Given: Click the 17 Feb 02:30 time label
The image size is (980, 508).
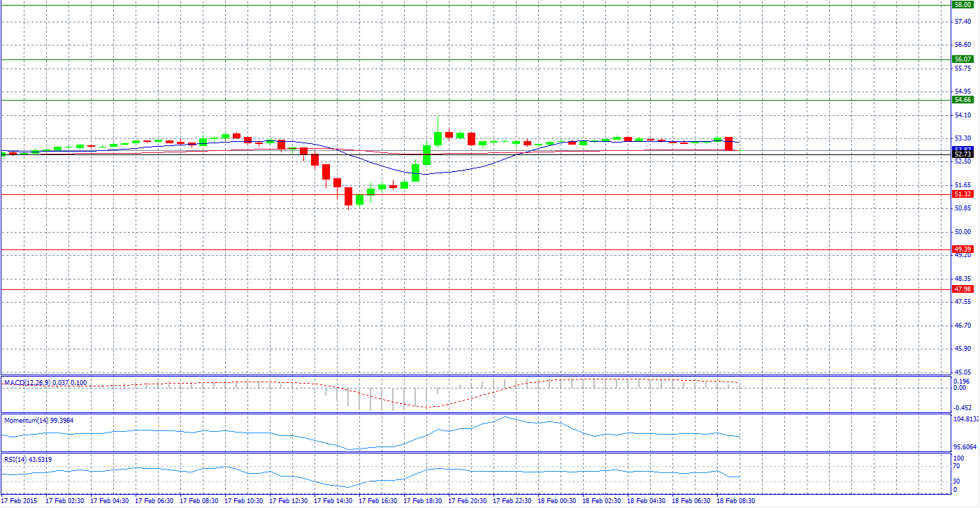Looking at the screenshot, I should 65,501.
